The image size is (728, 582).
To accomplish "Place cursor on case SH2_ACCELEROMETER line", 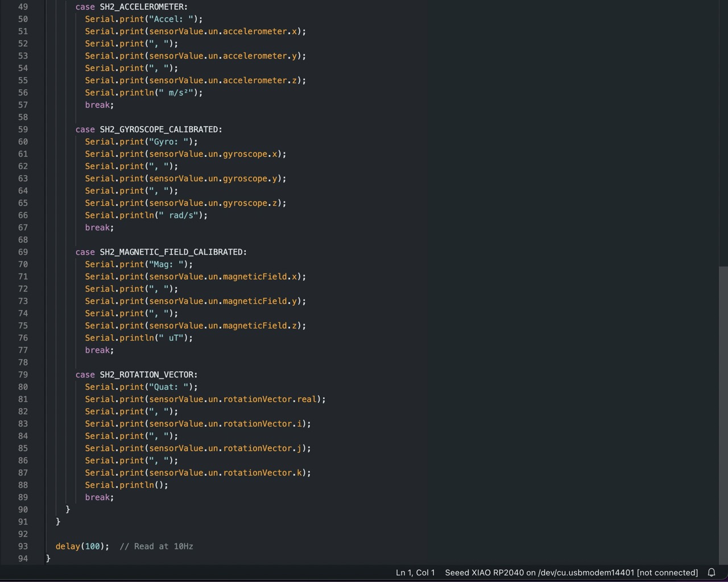I will [131, 7].
